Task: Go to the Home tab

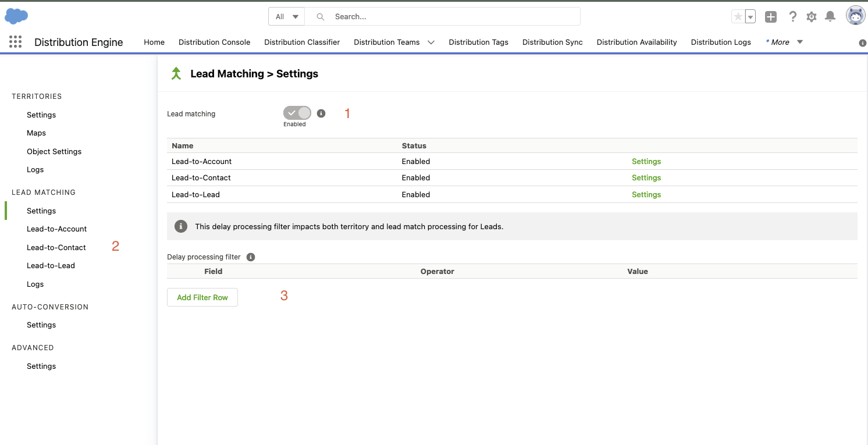Action: [154, 42]
